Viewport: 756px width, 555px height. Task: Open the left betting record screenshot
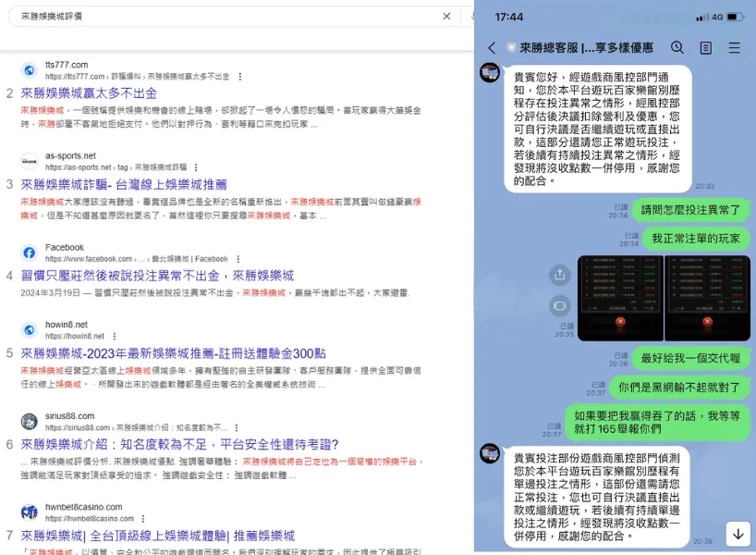click(620, 298)
